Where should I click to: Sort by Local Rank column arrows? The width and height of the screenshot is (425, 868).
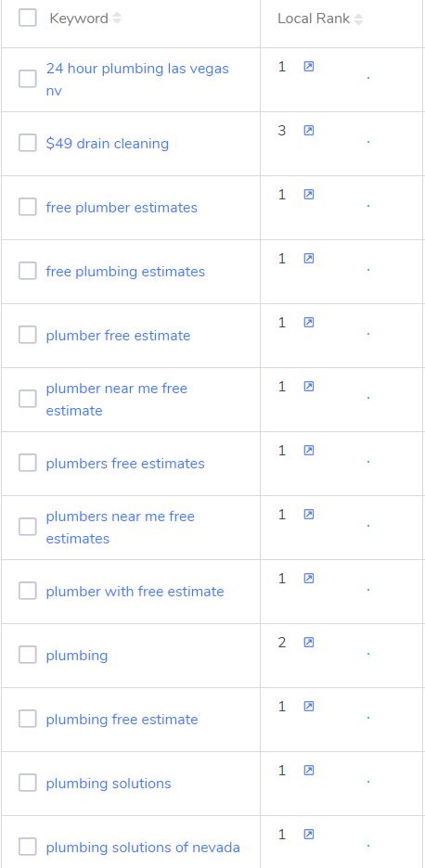[x=358, y=19]
